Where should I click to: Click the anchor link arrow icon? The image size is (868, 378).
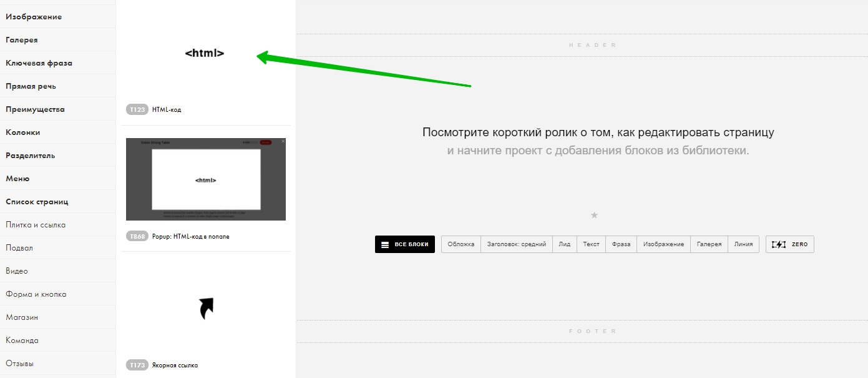[x=206, y=308]
